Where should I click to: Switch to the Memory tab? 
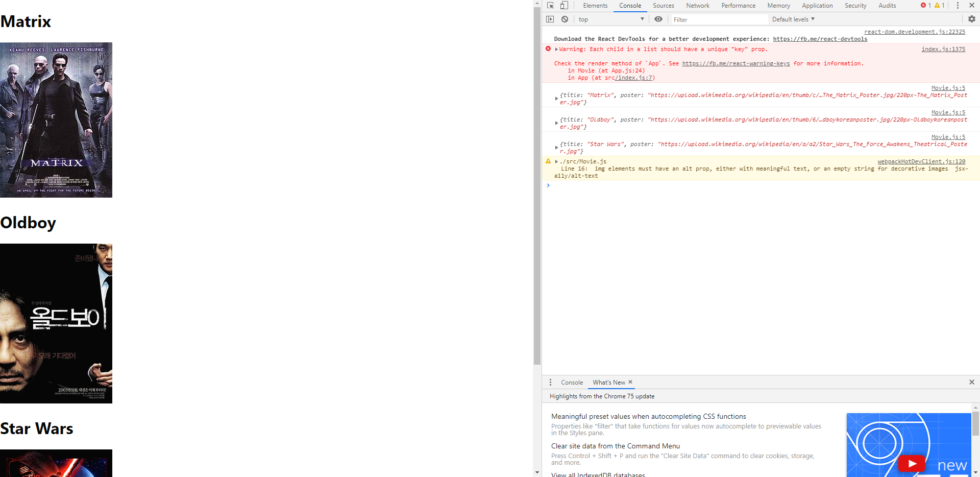coord(779,6)
